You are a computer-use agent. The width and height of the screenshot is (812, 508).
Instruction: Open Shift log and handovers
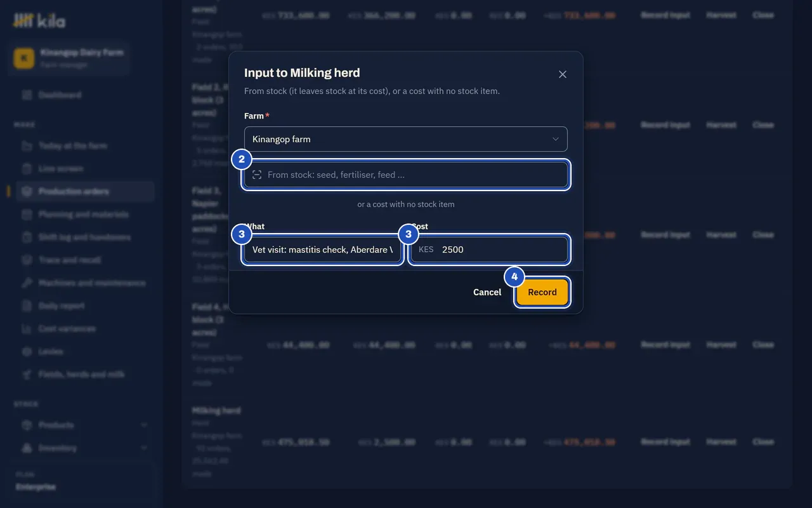pyautogui.click(x=84, y=237)
